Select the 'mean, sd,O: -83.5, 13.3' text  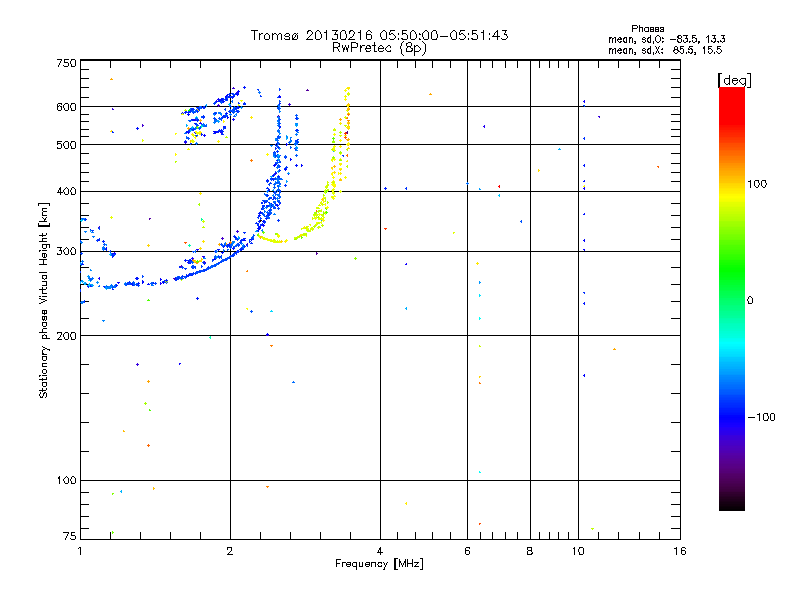point(667,39)
